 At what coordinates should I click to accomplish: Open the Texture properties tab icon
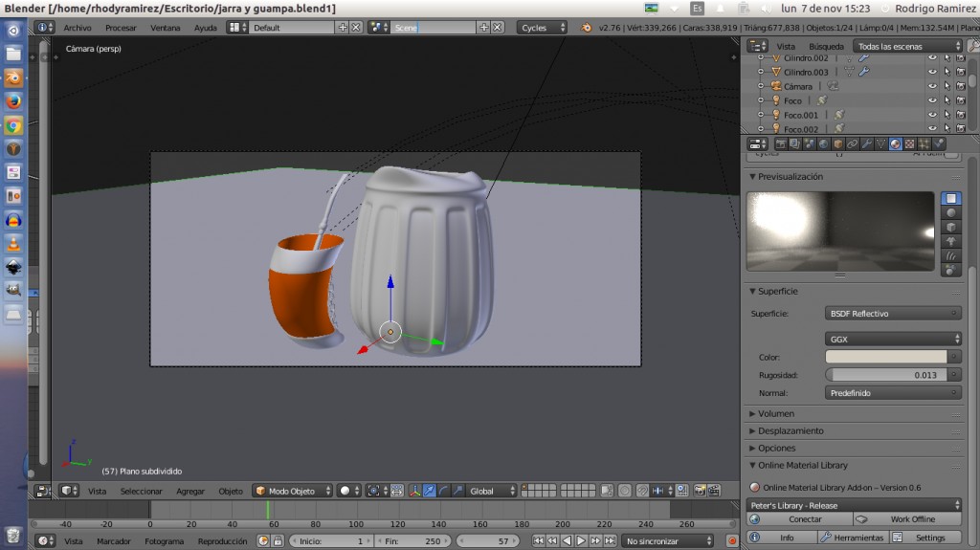[909, 144]
